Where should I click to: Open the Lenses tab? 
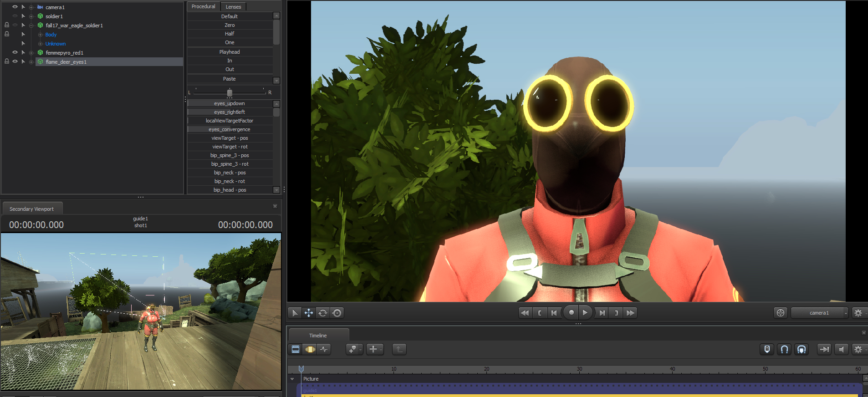(x=234, y=7)
